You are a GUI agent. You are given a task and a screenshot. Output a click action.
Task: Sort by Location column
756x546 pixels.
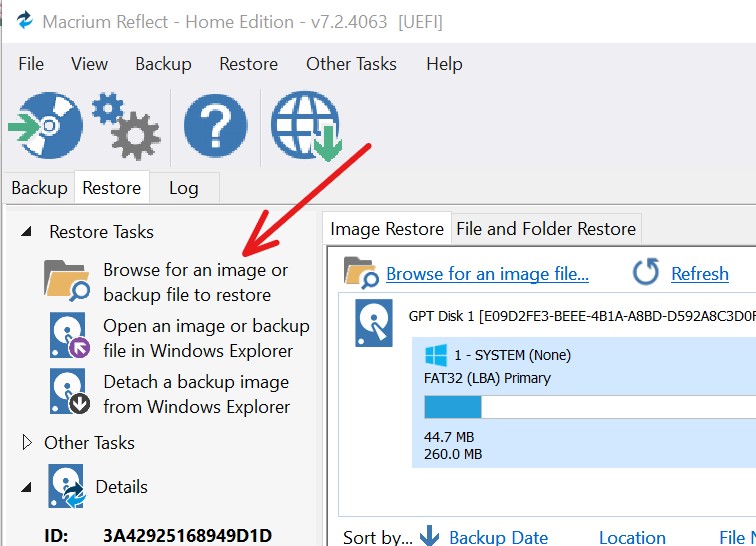pos(632,537)
